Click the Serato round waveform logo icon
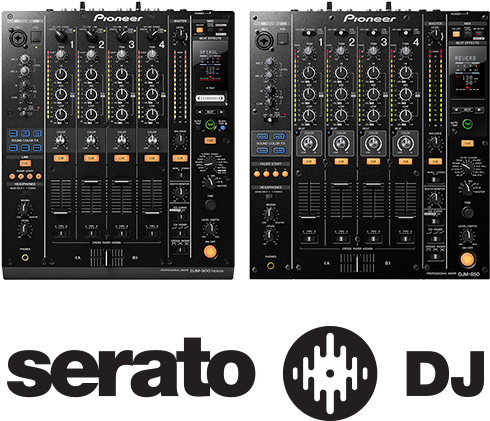Image resolution: width=490 pixels, height=421 pixels. (330, 373)
